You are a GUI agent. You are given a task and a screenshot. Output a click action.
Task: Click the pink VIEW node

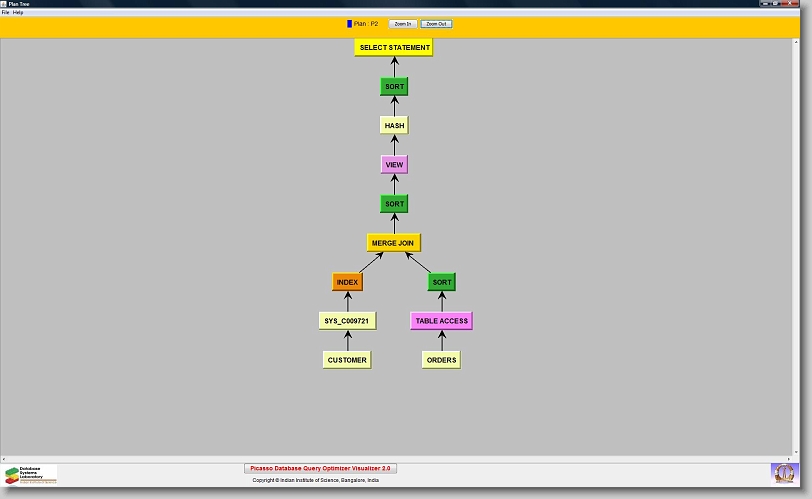click(394, 165)
